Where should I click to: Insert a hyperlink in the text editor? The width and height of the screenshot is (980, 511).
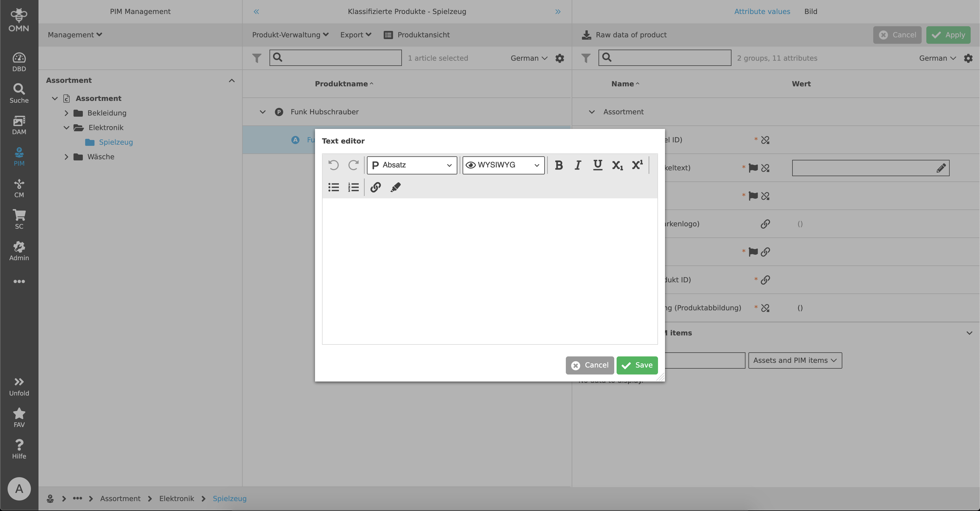375,187
